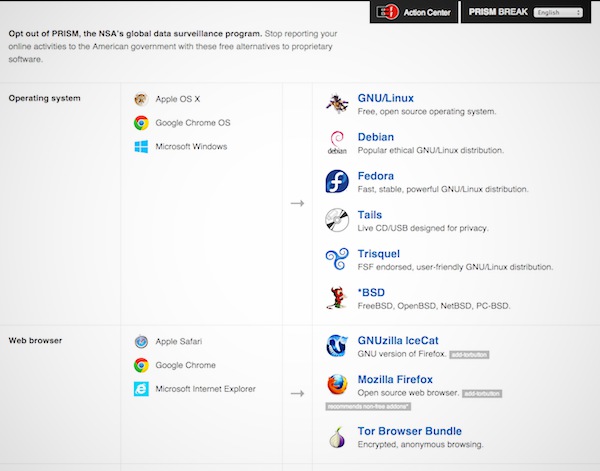Open the Action Center button

pos(414,12)
